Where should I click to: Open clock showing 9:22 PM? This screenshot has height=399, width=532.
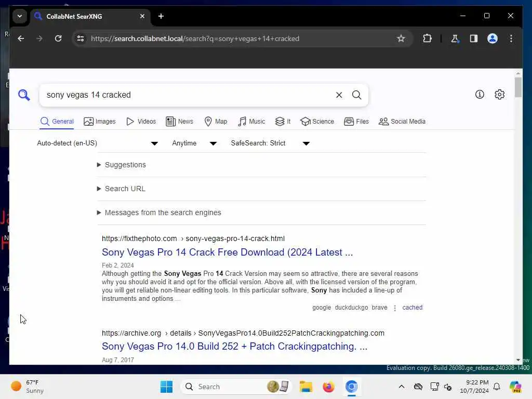(474, 387)
